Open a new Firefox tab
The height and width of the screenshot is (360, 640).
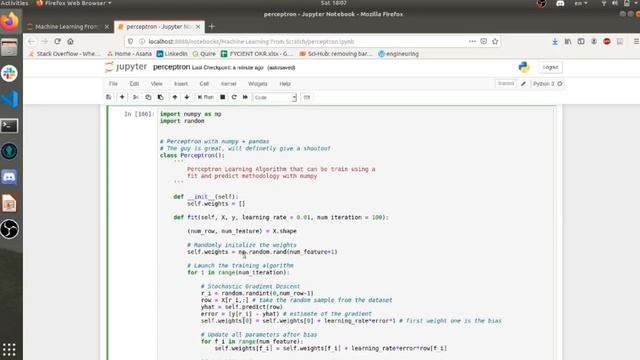click(211, 27)
